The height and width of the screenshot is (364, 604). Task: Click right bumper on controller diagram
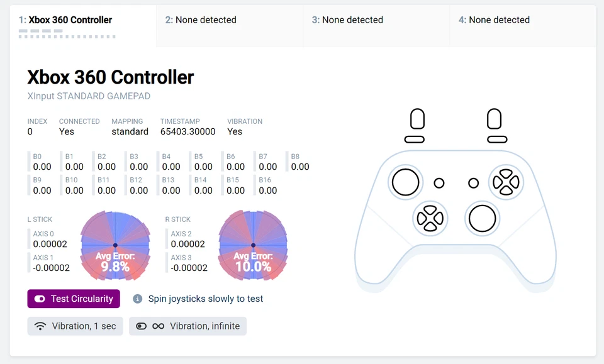(497, 140)
